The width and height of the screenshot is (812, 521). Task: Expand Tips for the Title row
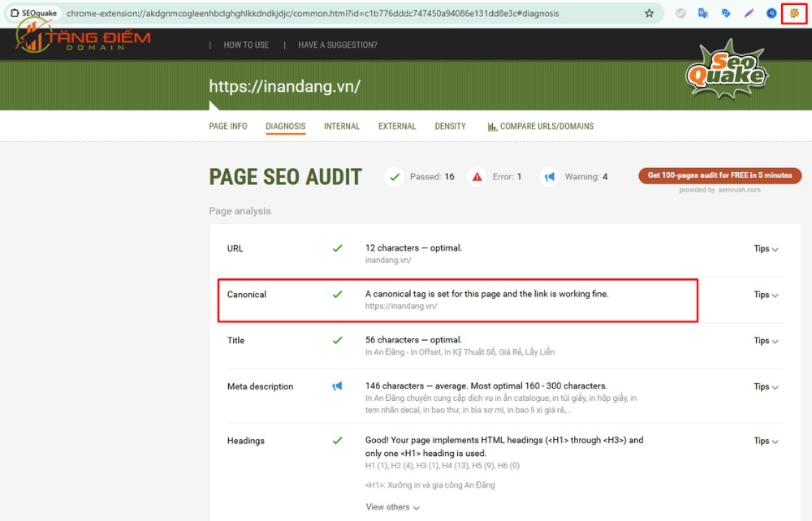click(x=766, y=340)
